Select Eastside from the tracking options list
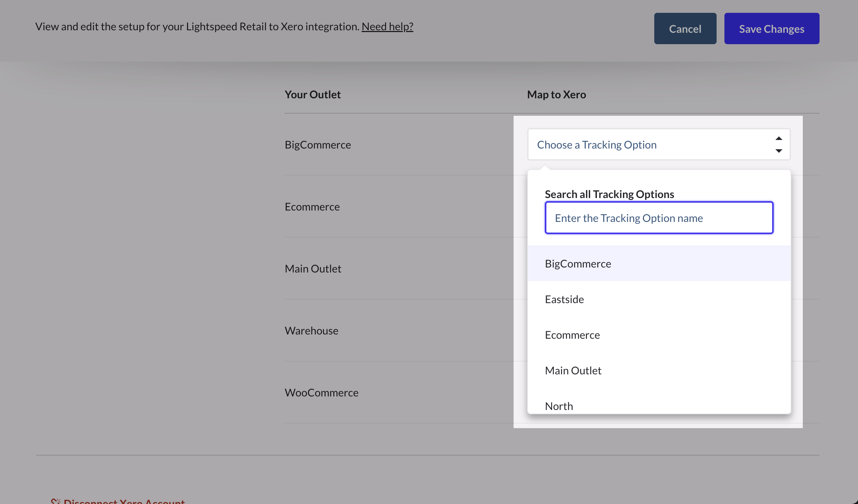The image size is (858, 504). 564,299
